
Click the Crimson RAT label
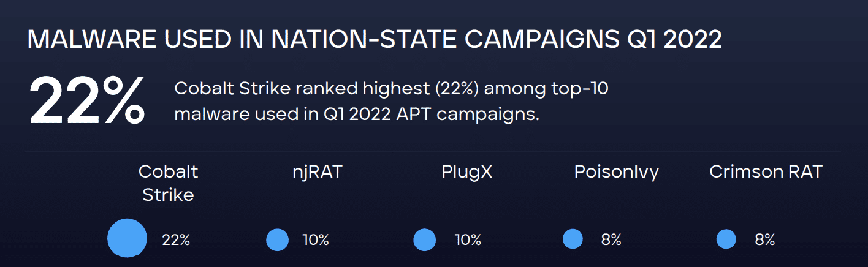[765, 172]
